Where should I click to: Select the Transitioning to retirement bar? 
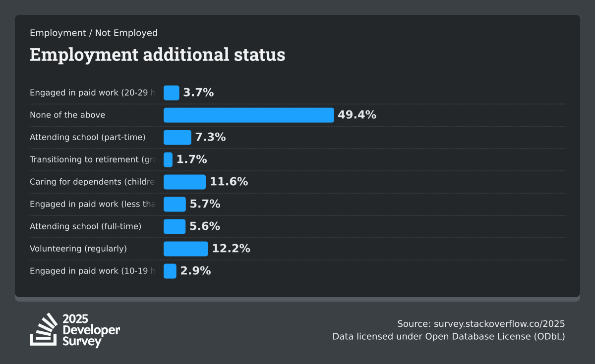click(x=168, y=159)
